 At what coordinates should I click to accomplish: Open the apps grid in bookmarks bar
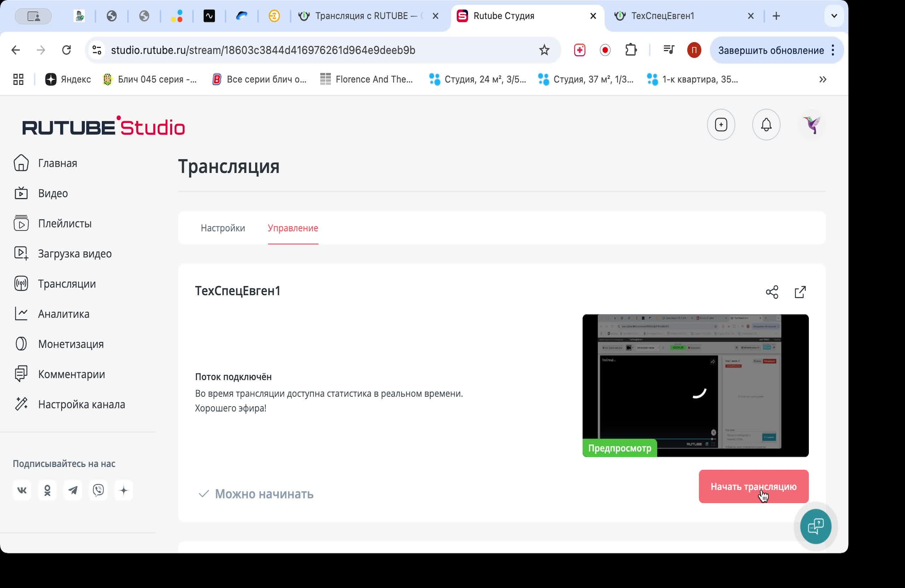[18, 80]
